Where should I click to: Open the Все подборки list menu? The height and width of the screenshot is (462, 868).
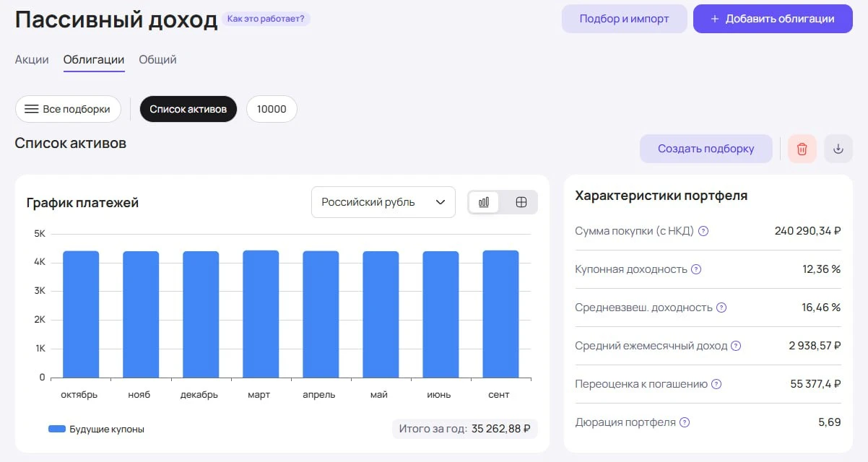pos(68,109)
